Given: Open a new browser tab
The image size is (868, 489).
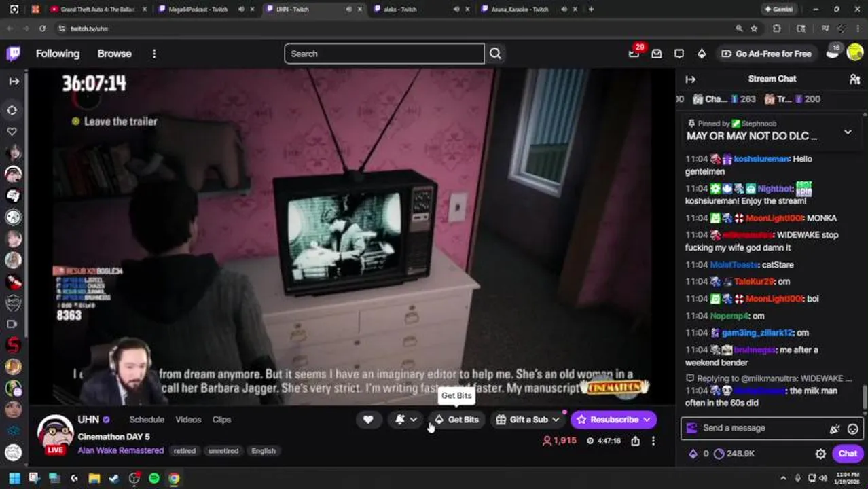Looking at the screenshot, I should (x=591, y=10).
